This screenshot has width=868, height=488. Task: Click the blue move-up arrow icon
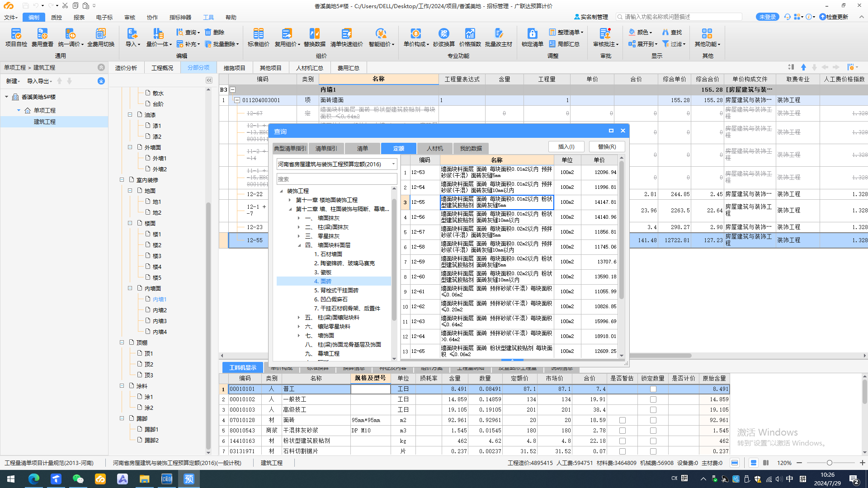point(803,67)
